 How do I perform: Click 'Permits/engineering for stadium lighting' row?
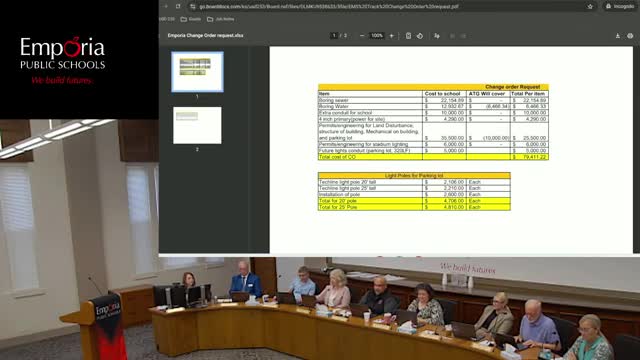pyautogui.click(x=363, y=144)
